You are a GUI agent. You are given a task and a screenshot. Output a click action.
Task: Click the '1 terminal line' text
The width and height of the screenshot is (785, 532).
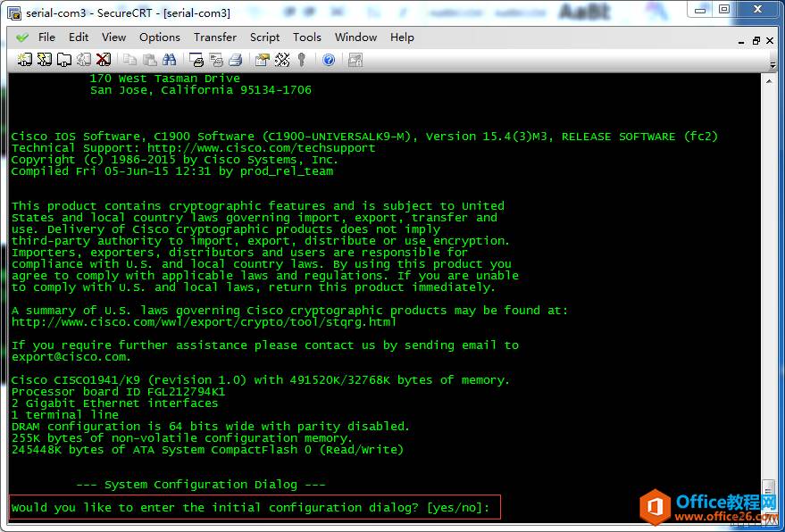click(x=65, y=415)
